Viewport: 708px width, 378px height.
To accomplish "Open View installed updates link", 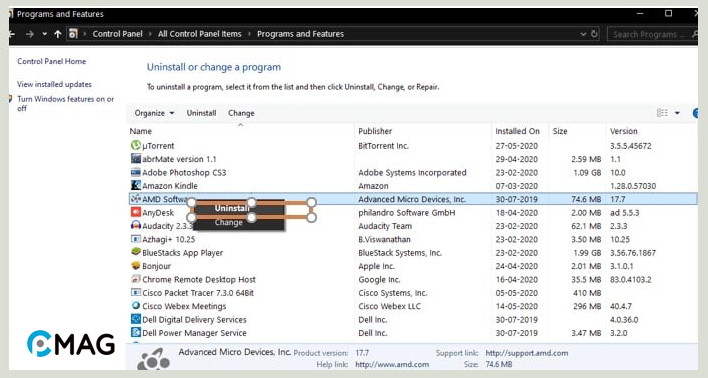I will pos(54,84).
